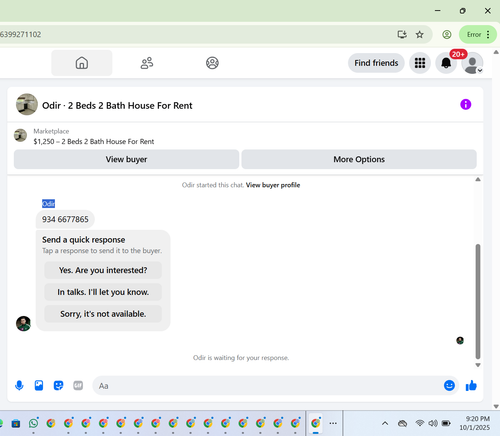500x436 pixels.
Task: Open the View buyer profile link
Action: [x=273, y=185]
